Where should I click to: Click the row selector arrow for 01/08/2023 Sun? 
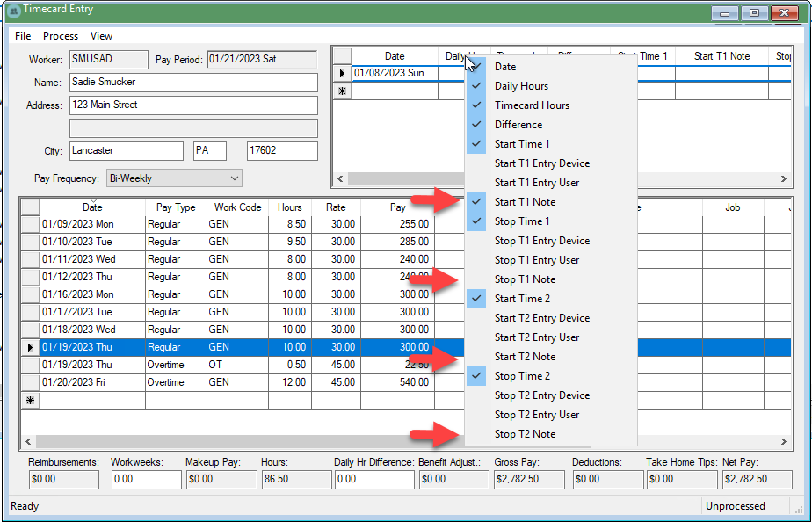click(x=342, y=74)
